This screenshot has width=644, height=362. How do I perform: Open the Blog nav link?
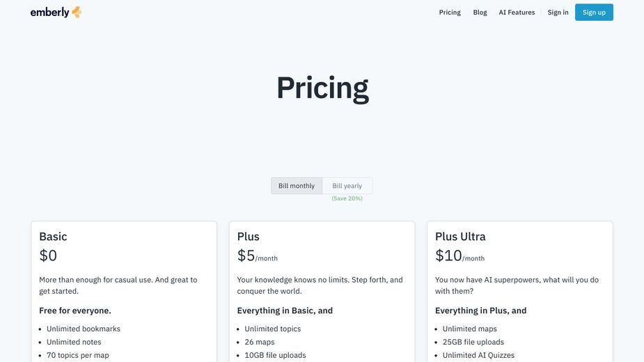point(480,13)
